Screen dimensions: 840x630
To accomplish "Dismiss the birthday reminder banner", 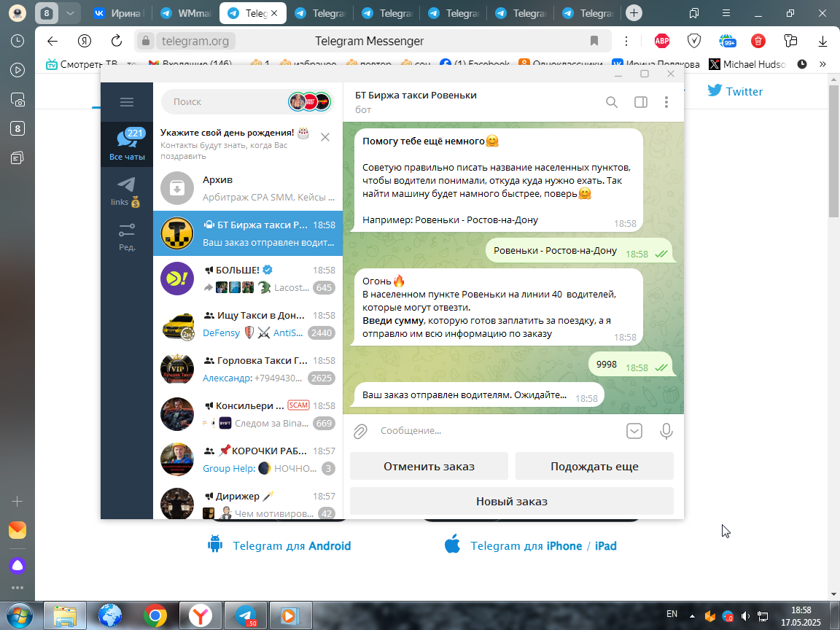I will [325, 138].
